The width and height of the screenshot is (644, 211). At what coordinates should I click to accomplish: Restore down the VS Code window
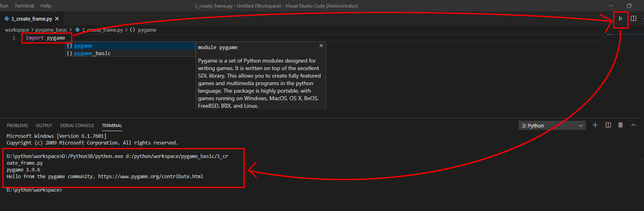pos(629,6)
